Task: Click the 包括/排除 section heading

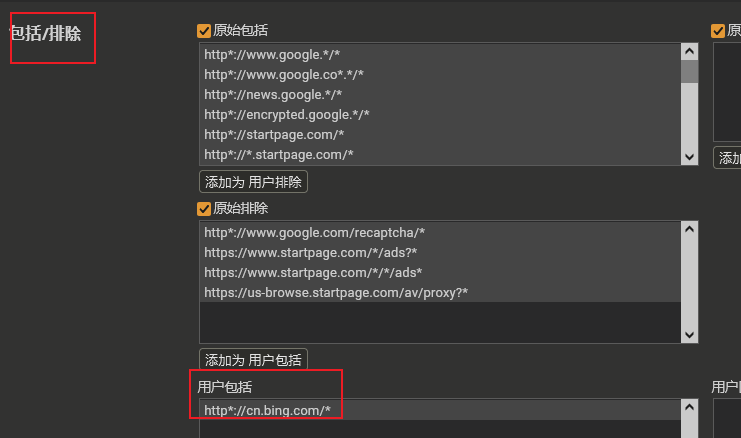Action: click(x=46, y=34)
